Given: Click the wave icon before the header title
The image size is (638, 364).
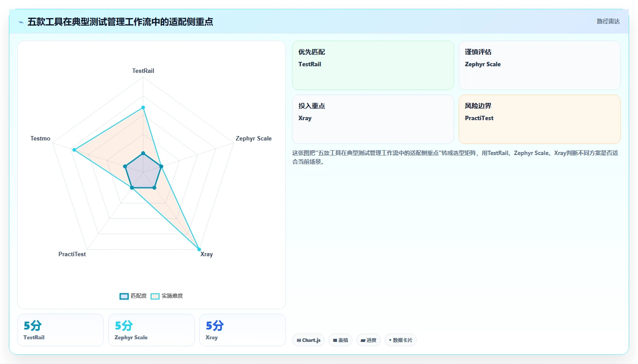Looking at the screenshot, I should [21, 22].
